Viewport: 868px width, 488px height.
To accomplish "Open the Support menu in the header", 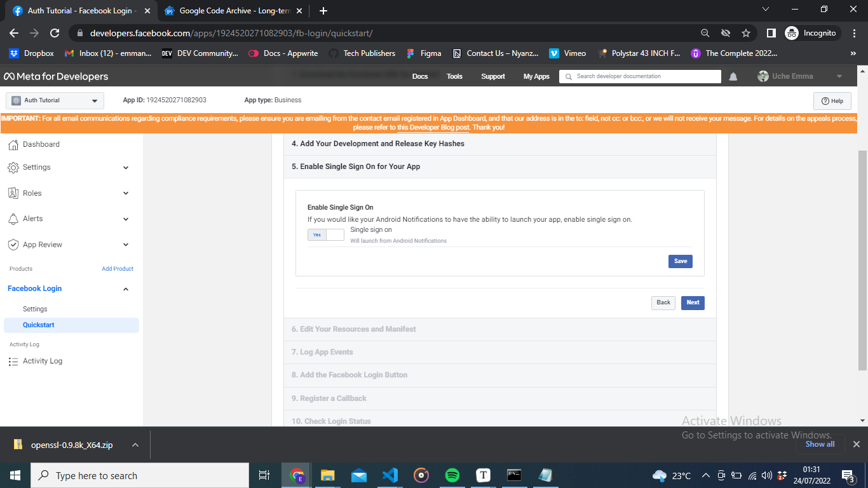I will pyautogui.click(x=493, y=76).
